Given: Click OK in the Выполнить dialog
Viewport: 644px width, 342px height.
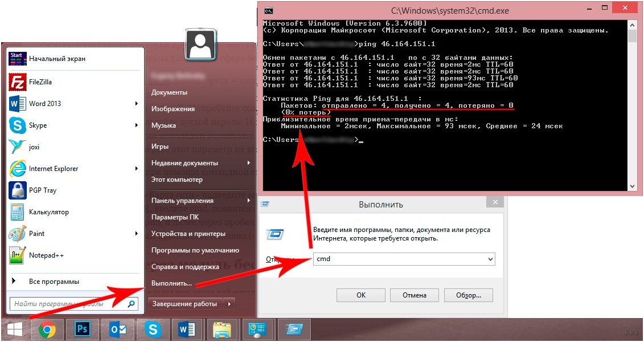Looking at the screenshot, I should coord(361,295).
